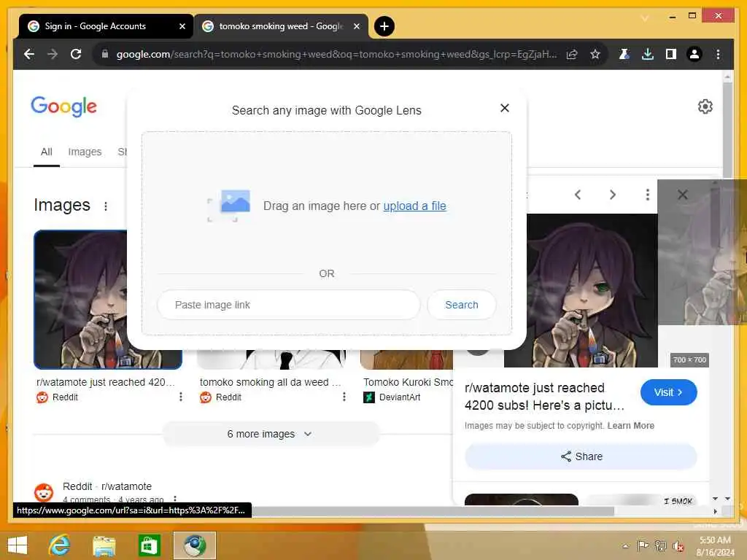Image resolution: width=747 pixels, height=560 pixels.
Task: Show next image in preview panel
Action: pyautogui.click(x=613, y=194)
